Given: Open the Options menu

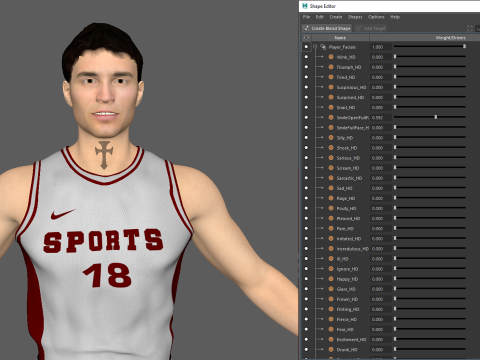Looking at the screenshot, I should click(376, 17).
